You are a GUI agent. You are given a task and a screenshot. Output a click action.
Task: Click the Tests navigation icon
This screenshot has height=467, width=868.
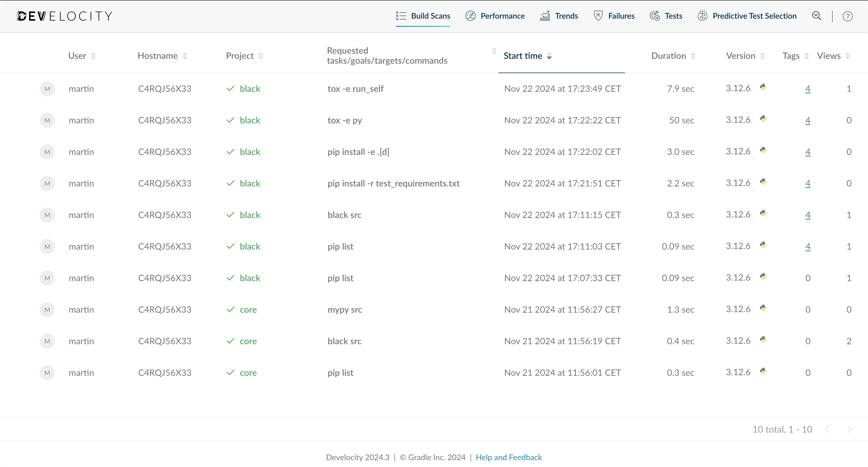pyautogui.click(x=654, y=15)
